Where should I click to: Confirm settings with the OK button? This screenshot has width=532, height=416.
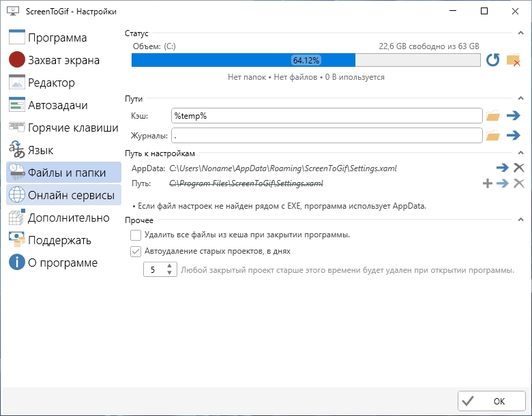(x=492, y=401)
